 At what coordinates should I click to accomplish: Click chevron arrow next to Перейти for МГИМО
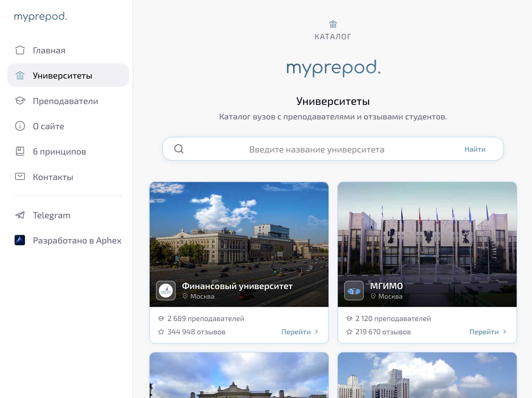coord(505,332)
